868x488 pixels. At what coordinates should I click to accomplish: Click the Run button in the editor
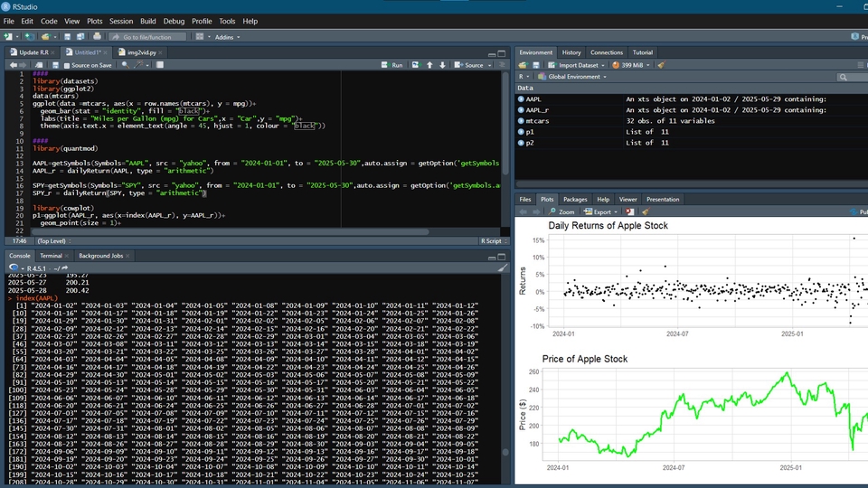point(392,65)
